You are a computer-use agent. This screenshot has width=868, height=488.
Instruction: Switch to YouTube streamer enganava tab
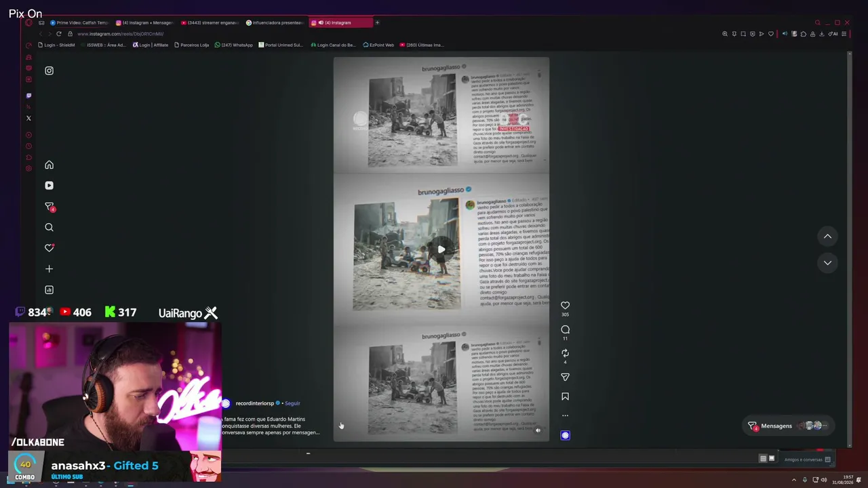pos(210,22)
